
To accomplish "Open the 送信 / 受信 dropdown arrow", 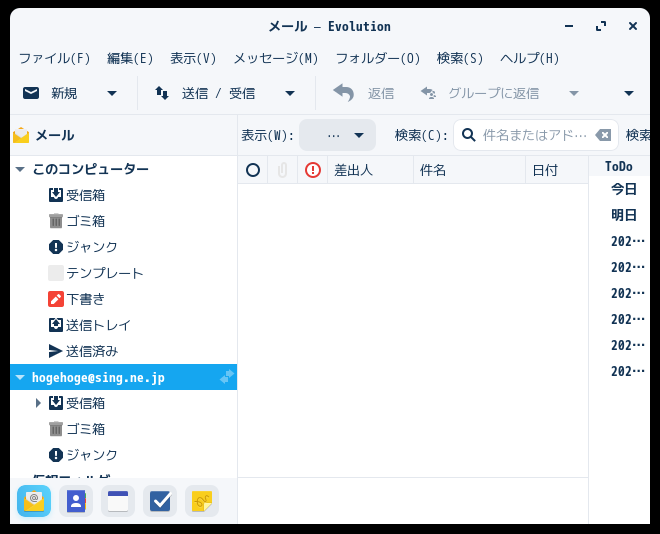I will (x=290, y=93).
